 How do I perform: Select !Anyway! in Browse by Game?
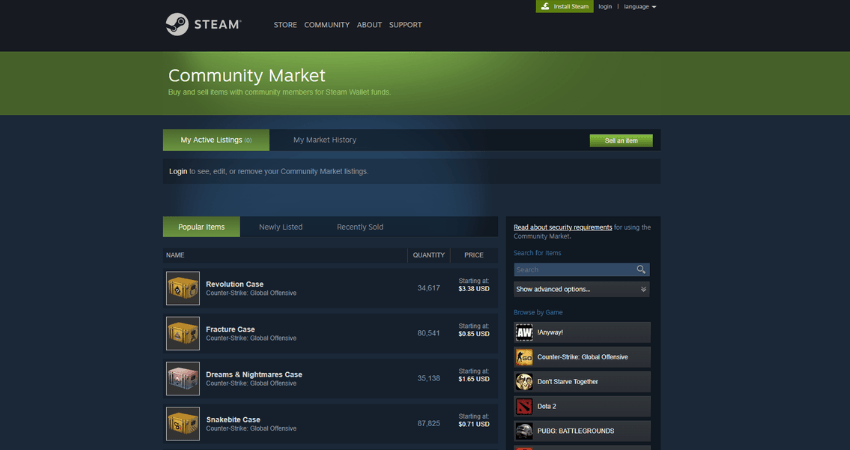(550, 332)
